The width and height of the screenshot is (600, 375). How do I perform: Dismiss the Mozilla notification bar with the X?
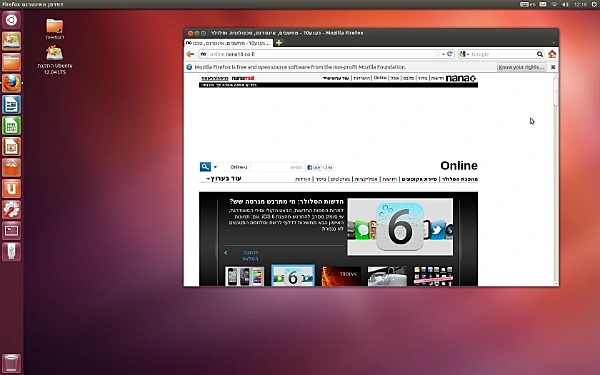(553, 67)
